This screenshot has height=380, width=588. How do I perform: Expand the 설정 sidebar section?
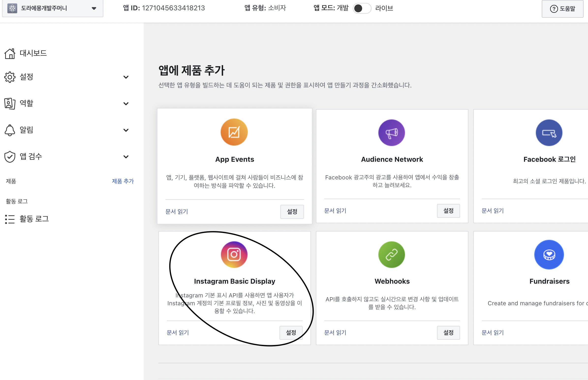click(126, 77)
